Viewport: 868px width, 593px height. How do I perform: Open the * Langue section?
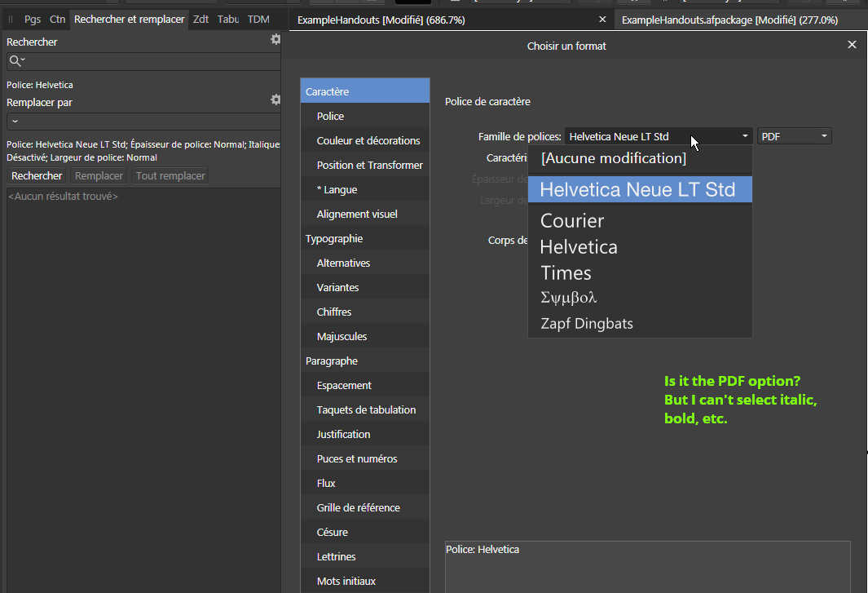(365, 189)
